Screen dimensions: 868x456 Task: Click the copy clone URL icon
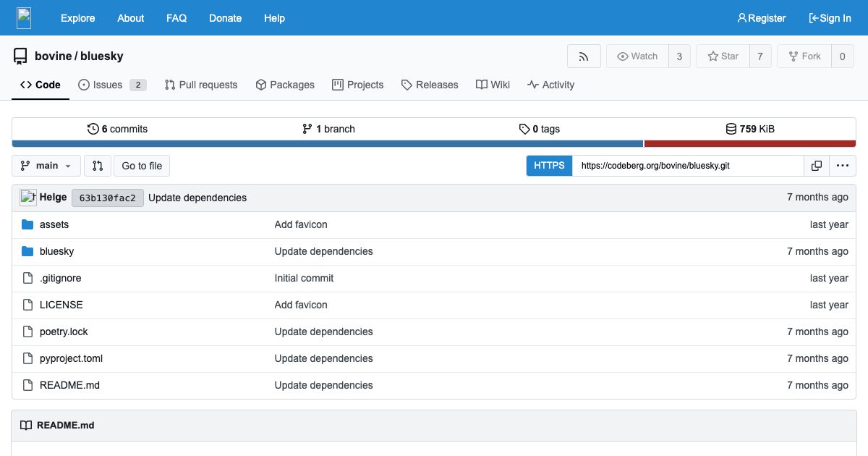(x=816, y=165)
